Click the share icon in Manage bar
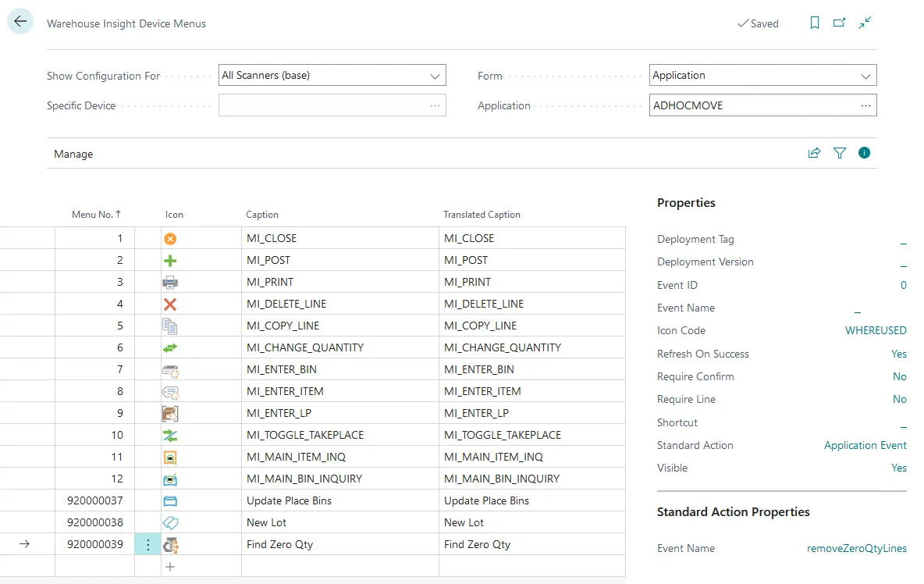 coord(814,153)
